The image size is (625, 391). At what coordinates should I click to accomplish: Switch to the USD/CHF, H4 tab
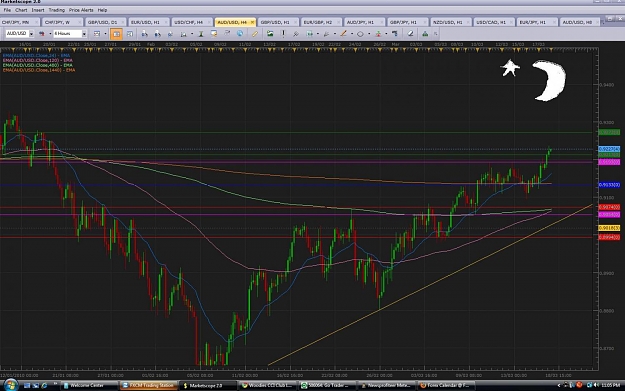pos(191,22)
